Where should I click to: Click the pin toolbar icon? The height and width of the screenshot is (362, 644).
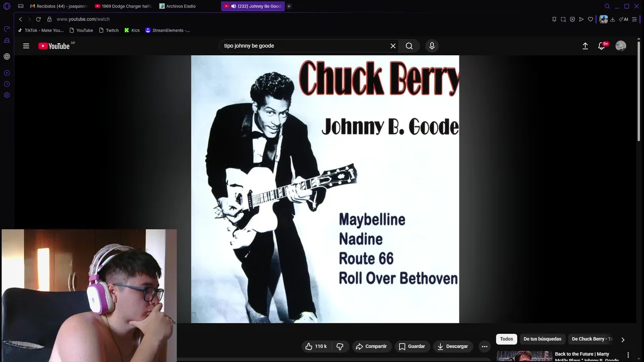point(554,19)
